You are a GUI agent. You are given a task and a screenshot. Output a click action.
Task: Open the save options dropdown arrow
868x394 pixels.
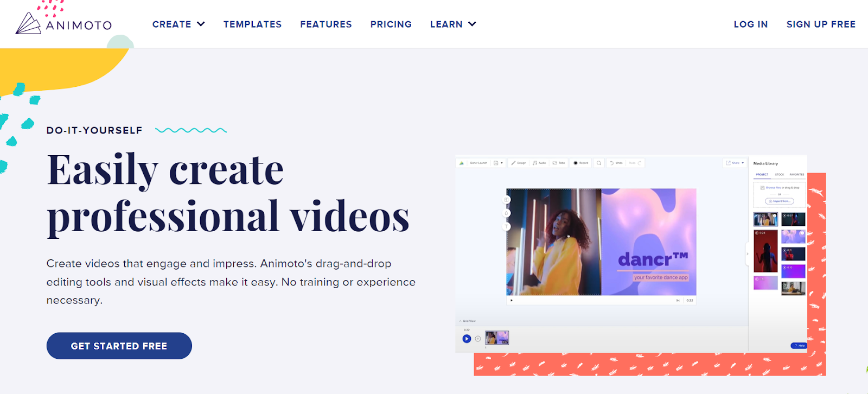(x=502, y=163)
